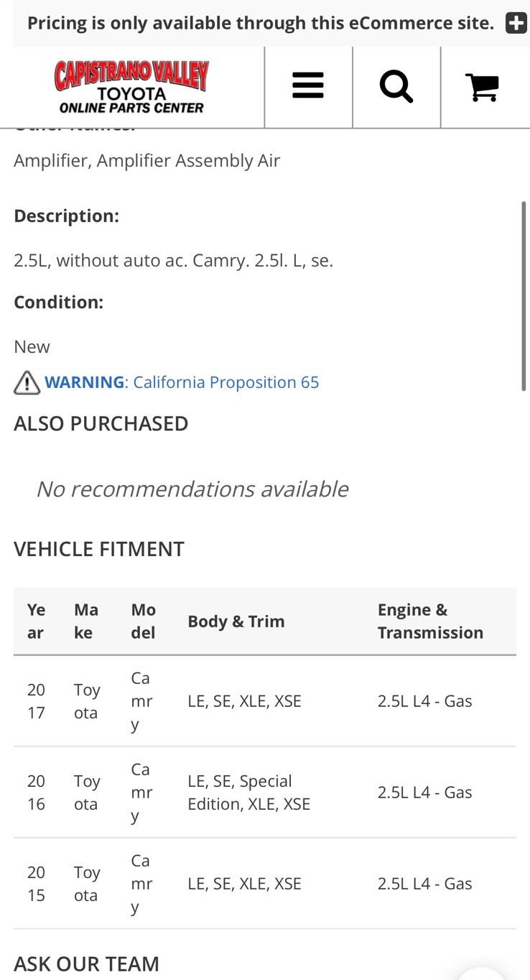The height and width of the screenshot is (980, 530).
Task: Click the Year column header
Action: [36, 621]
